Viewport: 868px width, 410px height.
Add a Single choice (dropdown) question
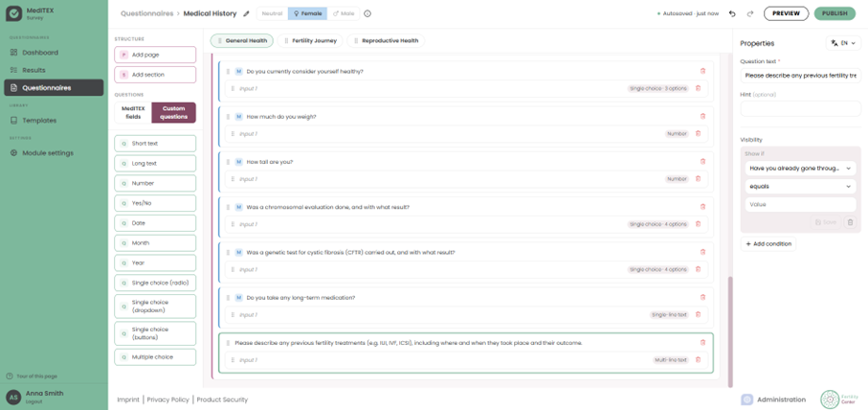[x=155, y=307]
